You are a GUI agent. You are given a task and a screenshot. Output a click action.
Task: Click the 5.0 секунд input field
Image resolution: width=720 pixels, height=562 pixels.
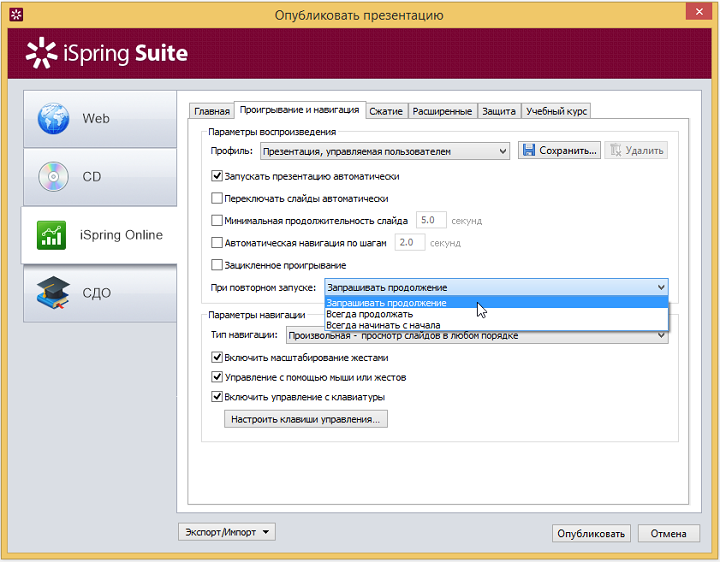click(x=431, y=220)
